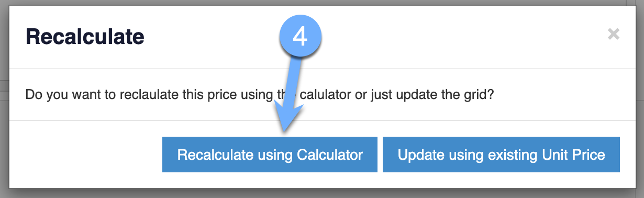Select the Recalculate dialog heading
The width and height of the screenshot is (644, 198).
click(85, 37)
